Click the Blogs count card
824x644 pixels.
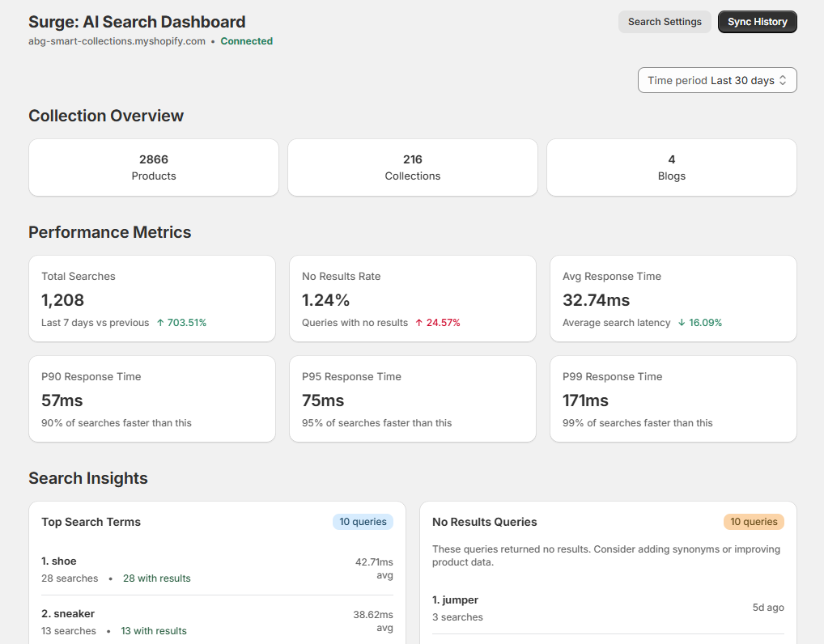point(672,167)
